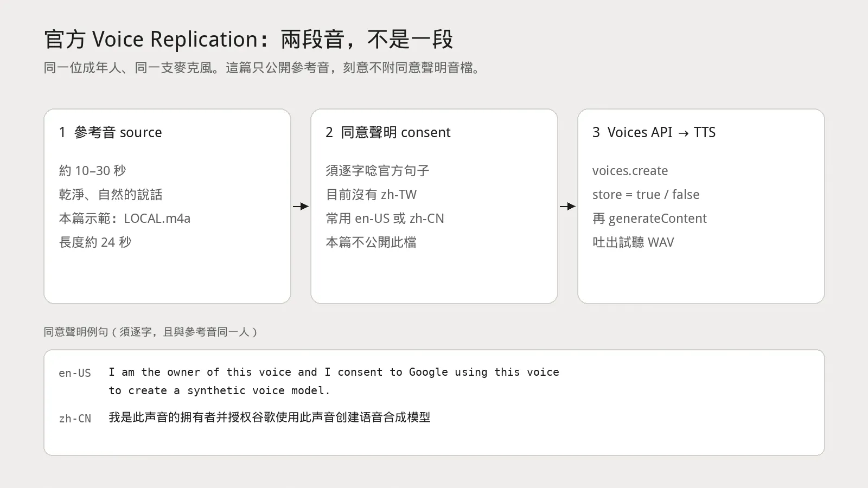Click the line '須逐字唸官方句子'

click(x=378, y=171)
